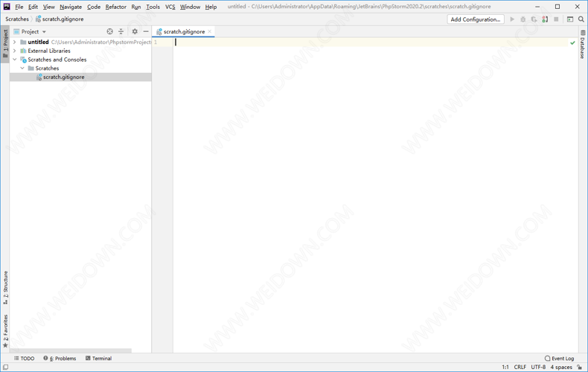
Task: Open the Run Anything toolbar icon
Action: pos(570,19)
